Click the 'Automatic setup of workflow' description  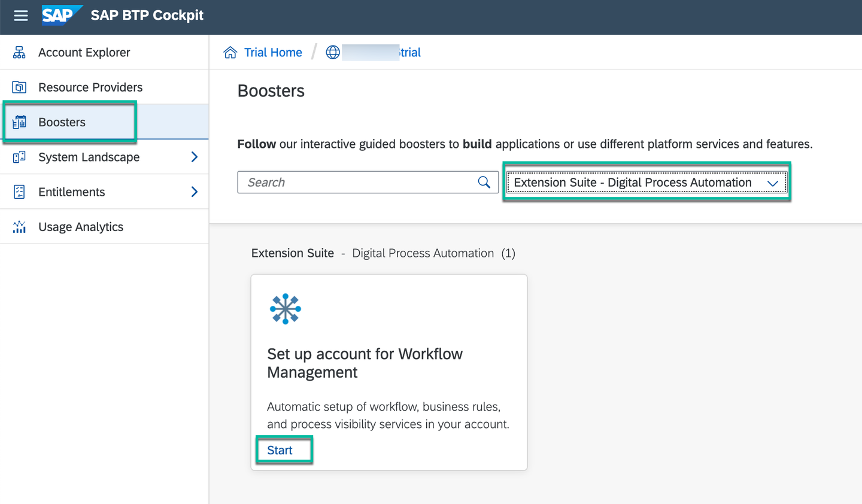pos(388,415)
